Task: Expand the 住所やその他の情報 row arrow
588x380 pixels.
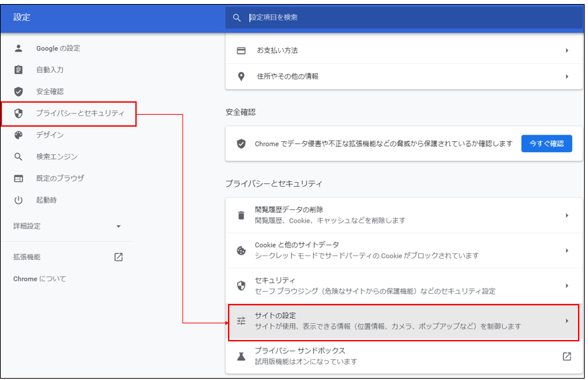Action: click(x=567, y=77)
